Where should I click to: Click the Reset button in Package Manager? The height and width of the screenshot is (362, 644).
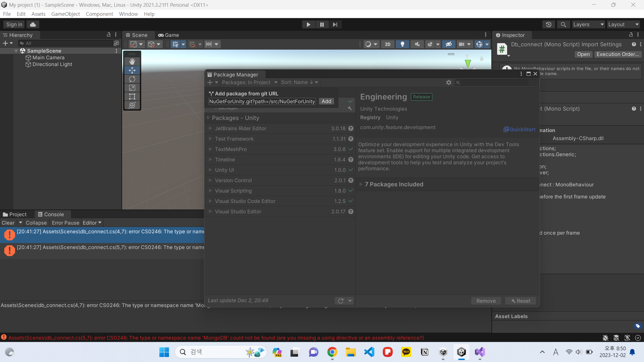coord(521,301)
